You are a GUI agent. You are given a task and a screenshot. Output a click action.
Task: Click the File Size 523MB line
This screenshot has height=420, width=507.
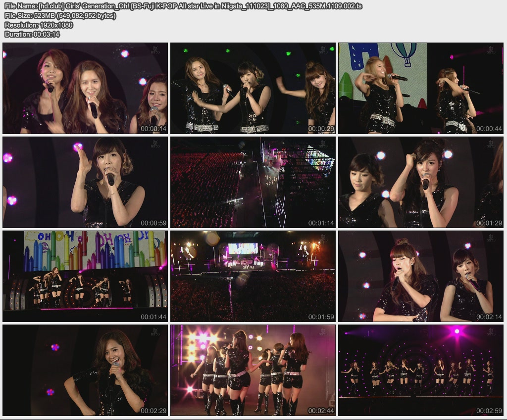click(60, 15)
